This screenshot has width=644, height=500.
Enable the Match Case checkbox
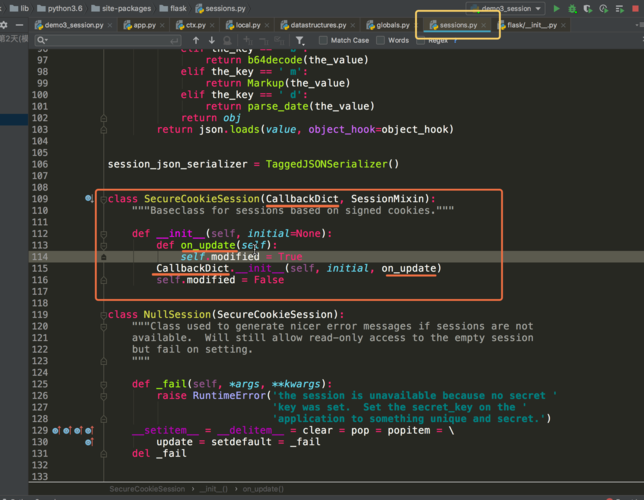323,40
